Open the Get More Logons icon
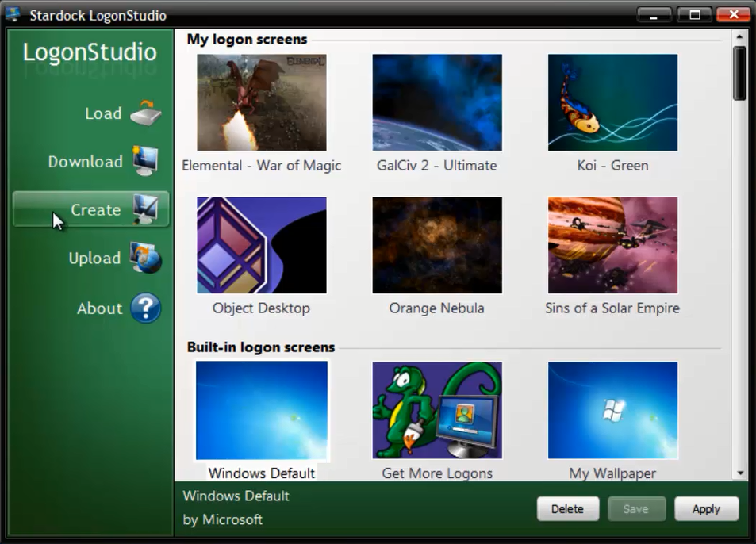 point(436,410)
